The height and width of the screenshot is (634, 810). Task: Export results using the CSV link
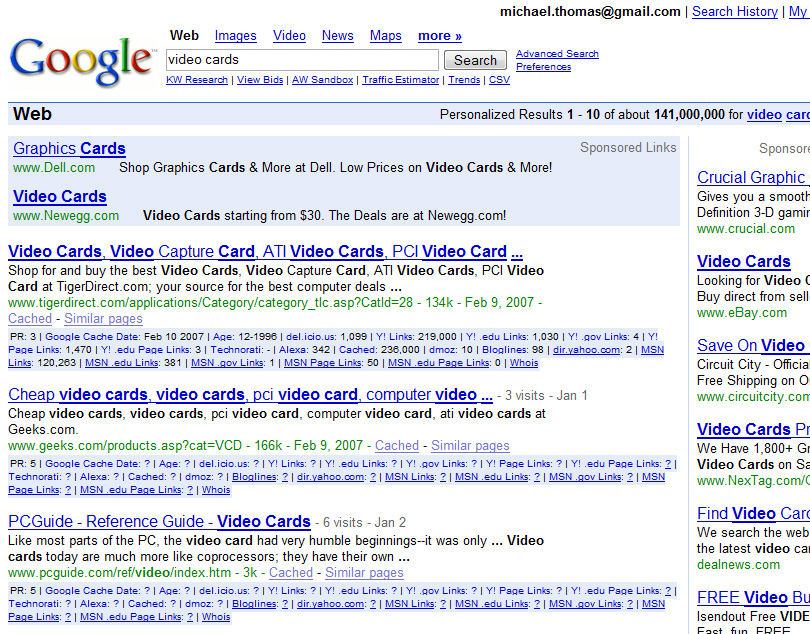click(499, 80)
